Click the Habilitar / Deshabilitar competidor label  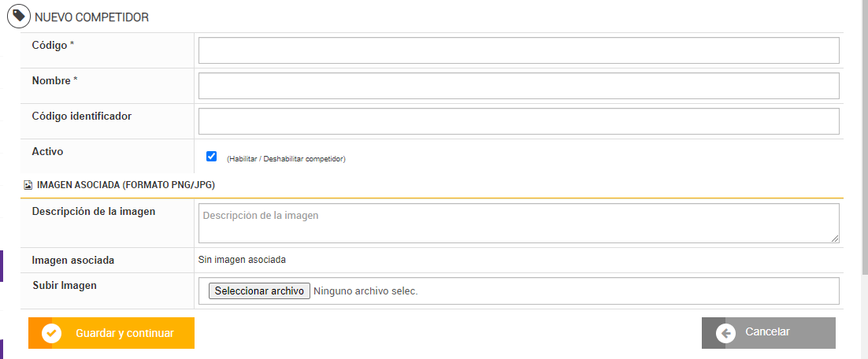[286, 159]
